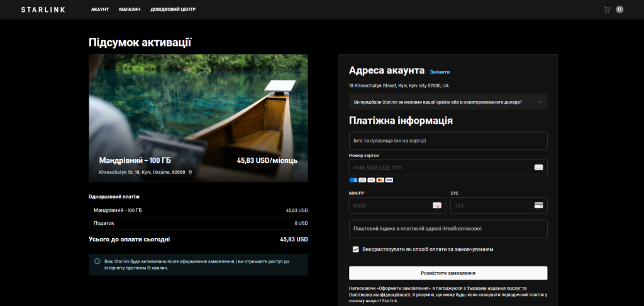Click the Змінити link next to account address

coord(440,72)
